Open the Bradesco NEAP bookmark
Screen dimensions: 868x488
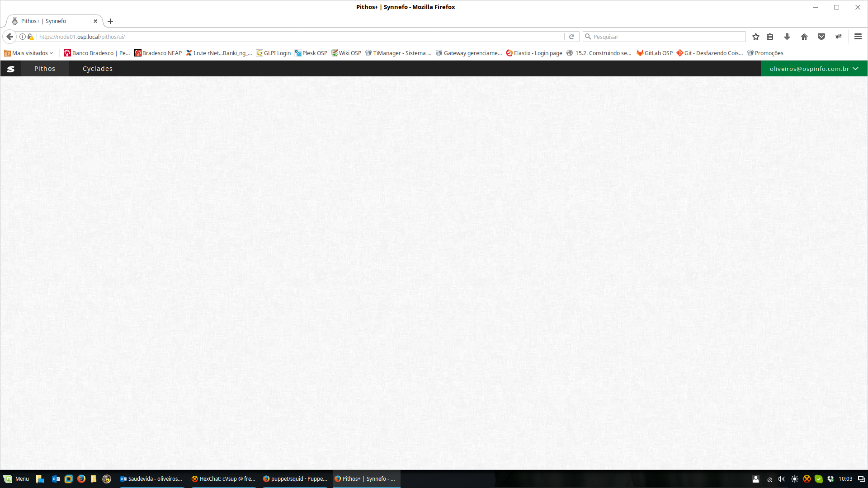click(158, 53)
